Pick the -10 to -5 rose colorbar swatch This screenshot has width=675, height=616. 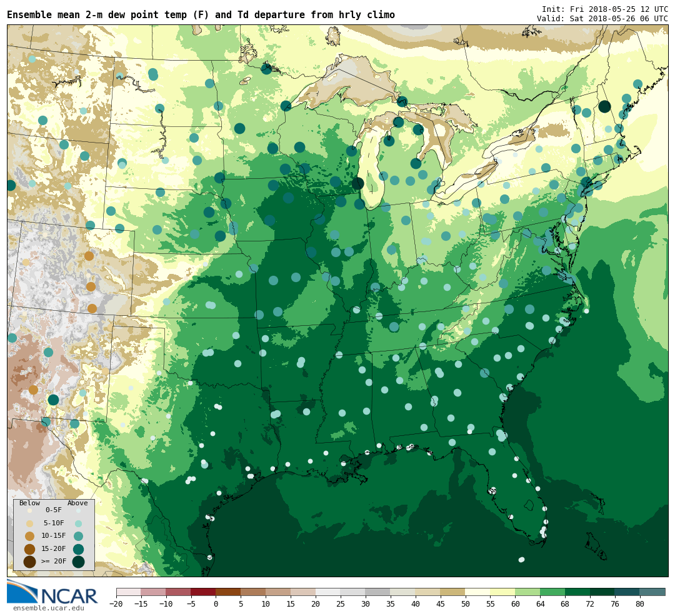coord(178,592)
